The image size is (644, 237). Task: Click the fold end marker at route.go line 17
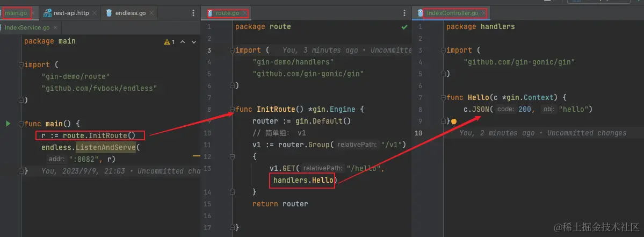(232, 227)
